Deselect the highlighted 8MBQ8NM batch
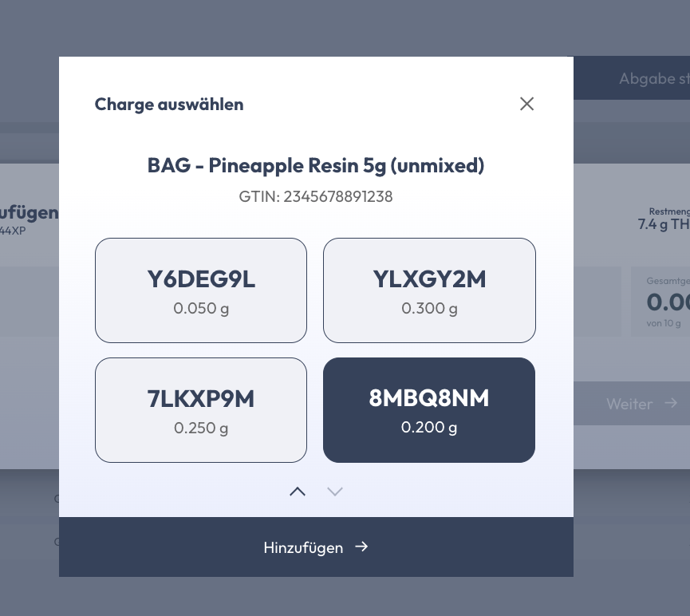690x616 pixels. click(429, 410)
